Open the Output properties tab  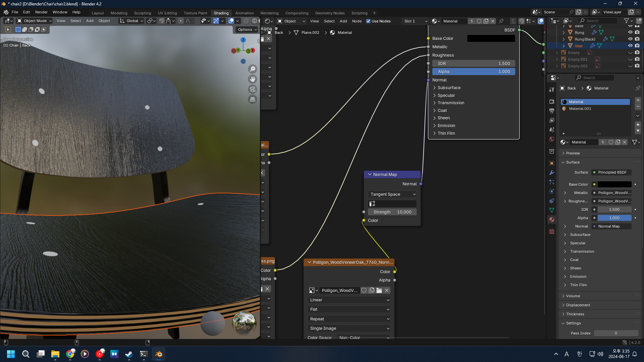click(552, 111)
